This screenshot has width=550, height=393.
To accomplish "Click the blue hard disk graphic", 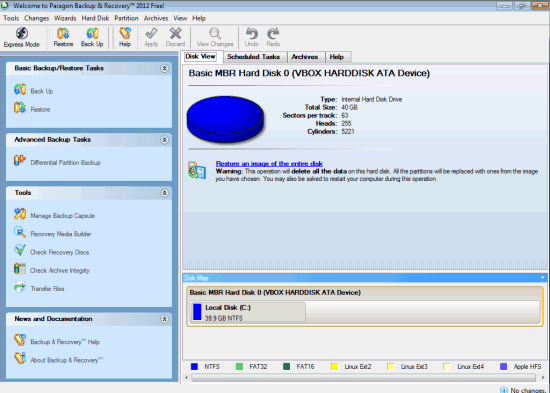I will [225, 119].
